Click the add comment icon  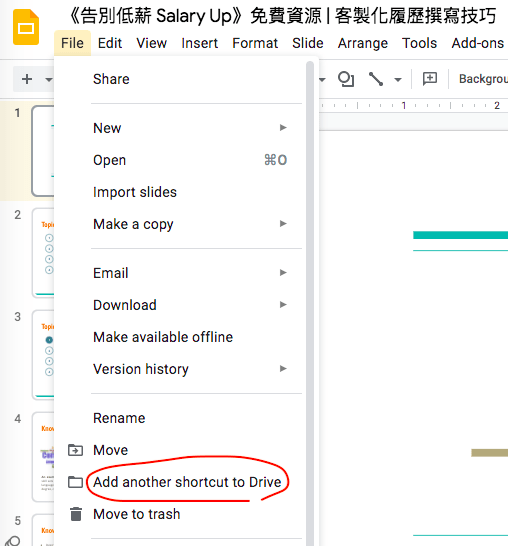pyautogui.click(x=430, y=79)
